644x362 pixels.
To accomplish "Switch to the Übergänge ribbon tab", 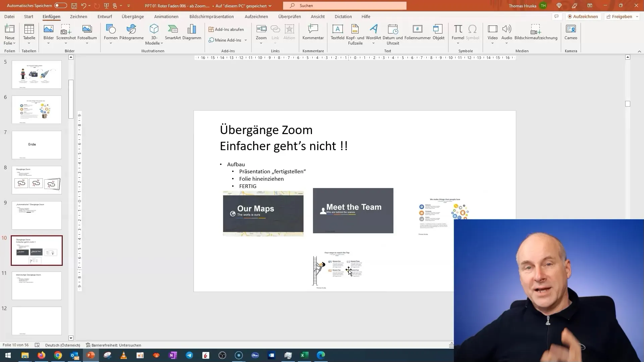I will pos(133,16).
